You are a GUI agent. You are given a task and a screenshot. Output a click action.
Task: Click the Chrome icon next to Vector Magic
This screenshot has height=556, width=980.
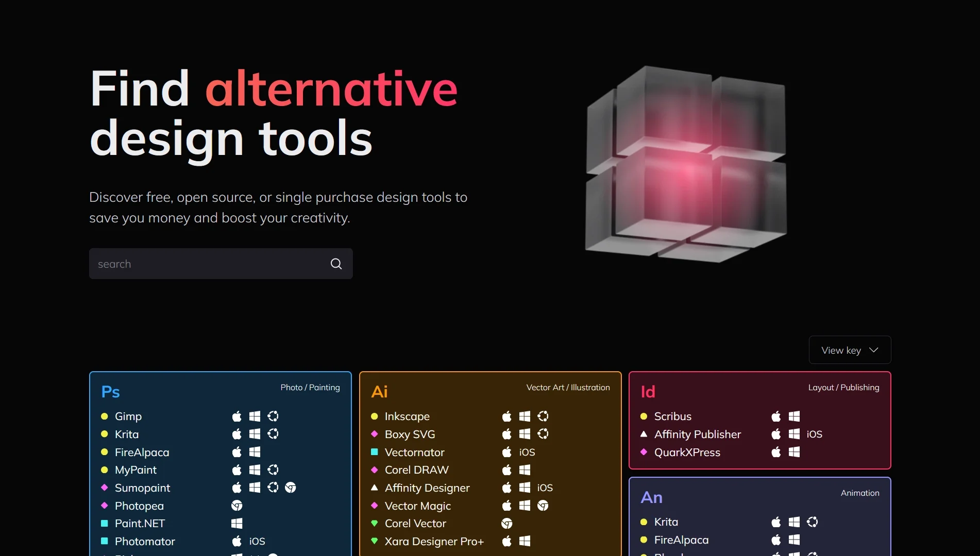tap(543, 506)
